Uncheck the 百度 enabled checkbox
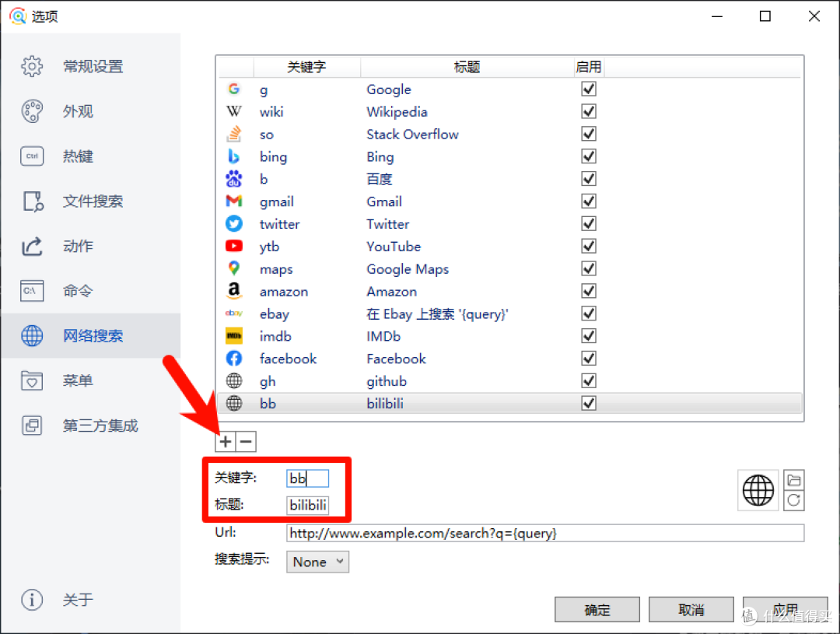Image resolution: width=840 pixels, height=634 pixels. coord(589,179)
